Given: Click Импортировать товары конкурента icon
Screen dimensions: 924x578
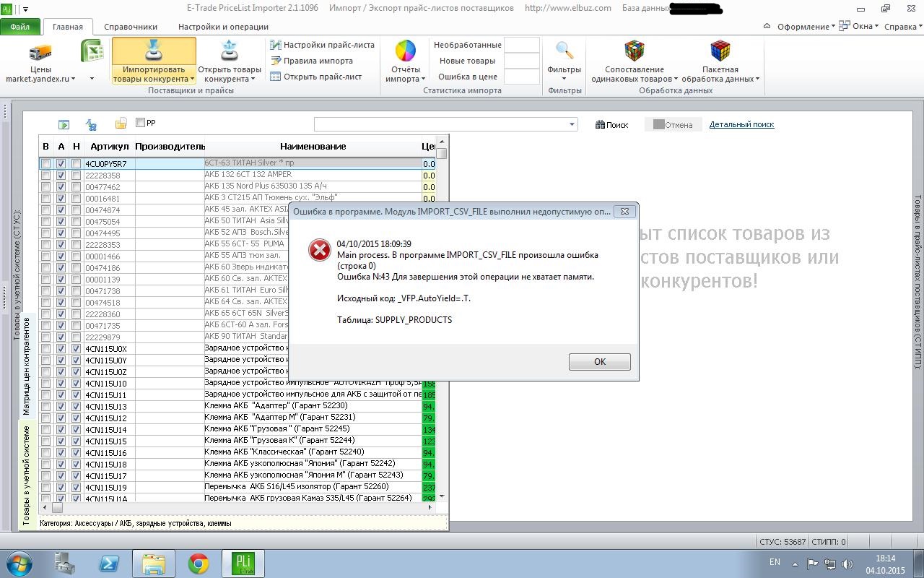Looking at the screenshot, I should pyautogui.click(x=154, y=52).
